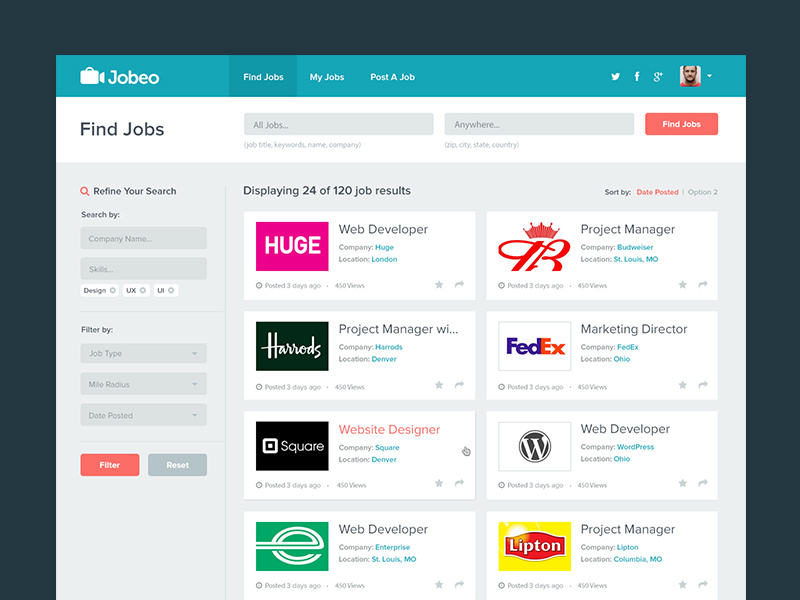
Task: Share the Lipton Project Manager job
Action: 703,584
